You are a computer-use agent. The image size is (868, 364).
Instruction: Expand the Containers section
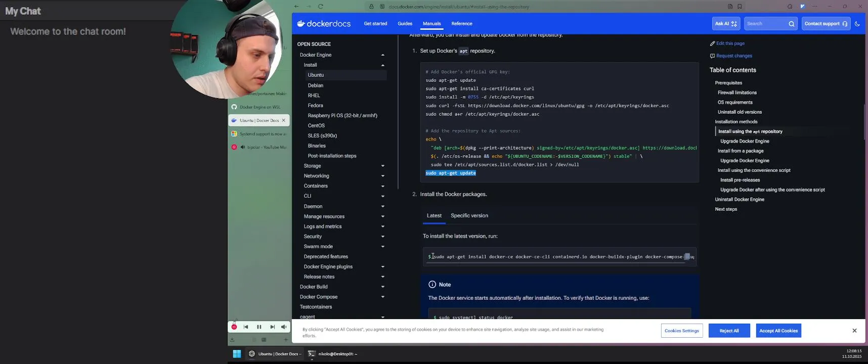[x=382, y=186]
